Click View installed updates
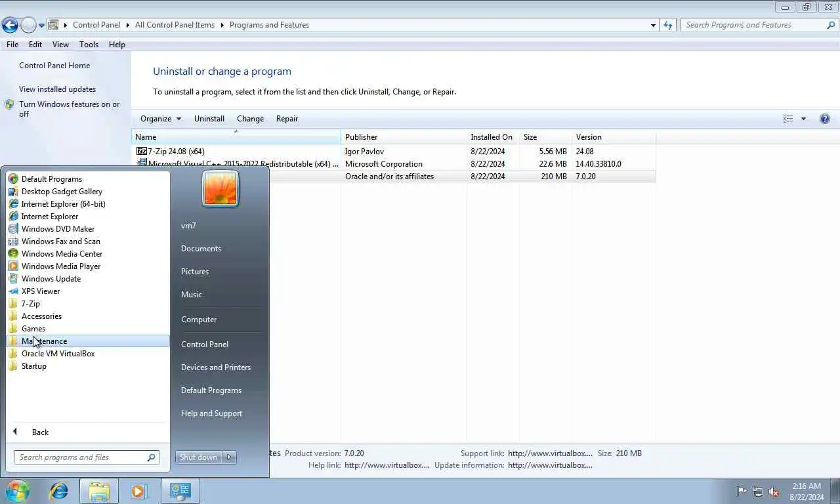Screen dimensions: 840x504 click(x=57, y=89)
